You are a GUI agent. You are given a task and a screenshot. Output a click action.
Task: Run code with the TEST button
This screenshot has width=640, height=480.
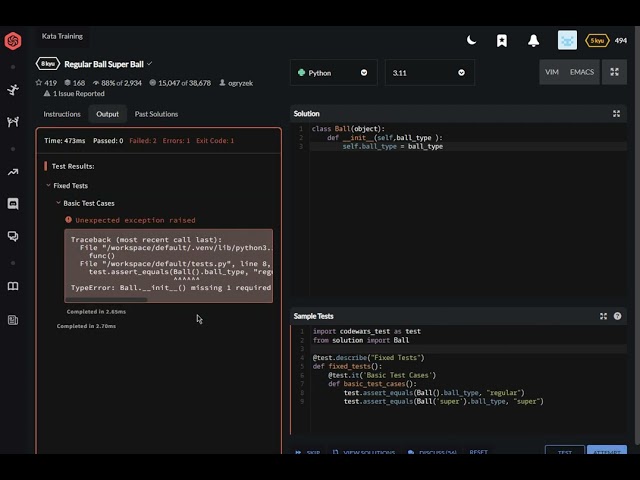565,450
